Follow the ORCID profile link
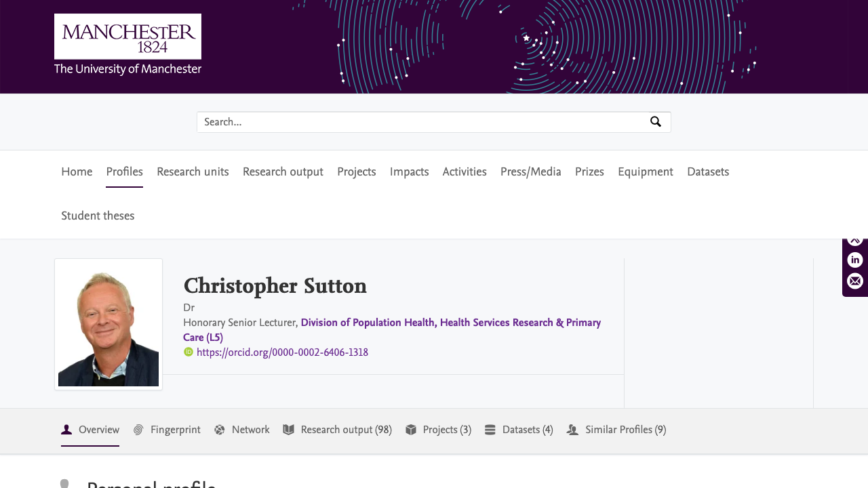868x488 pixels. pos(282,352)
